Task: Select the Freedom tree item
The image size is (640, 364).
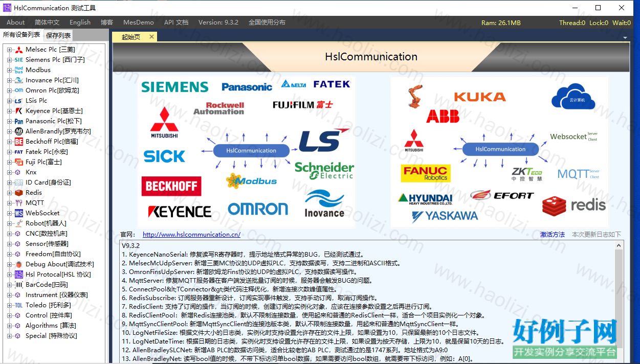Action: (x=53, y=254)
